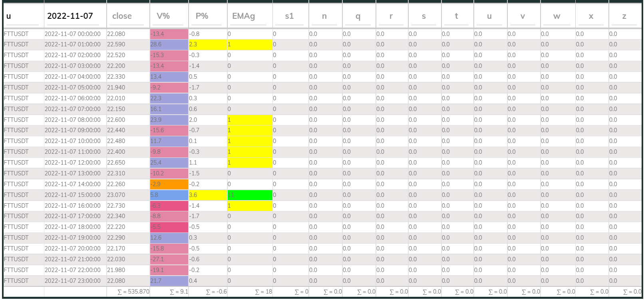The width and height of the screenshot is (644, 300).
Task: Click the close price cell 23.070
Action: click(x=116, y=195)
